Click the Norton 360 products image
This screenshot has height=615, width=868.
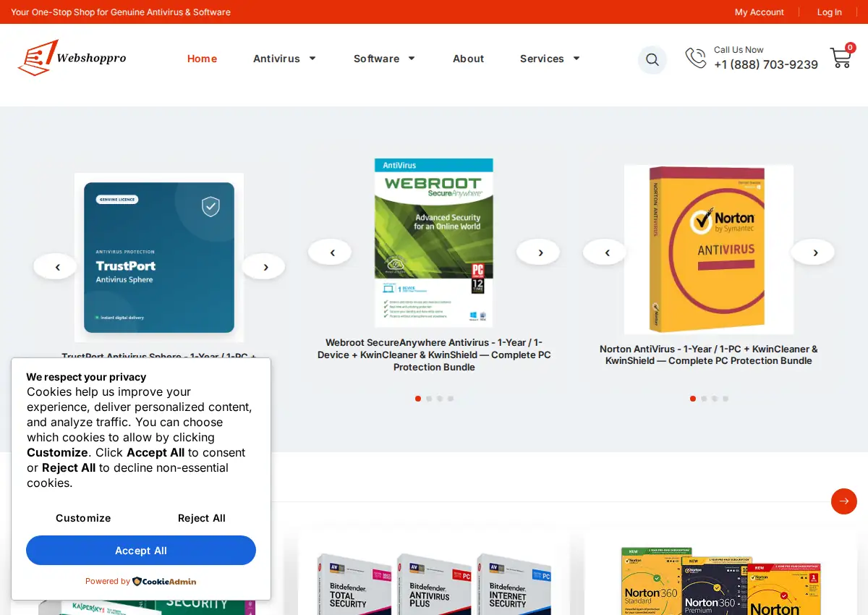[x=720, y=581]
